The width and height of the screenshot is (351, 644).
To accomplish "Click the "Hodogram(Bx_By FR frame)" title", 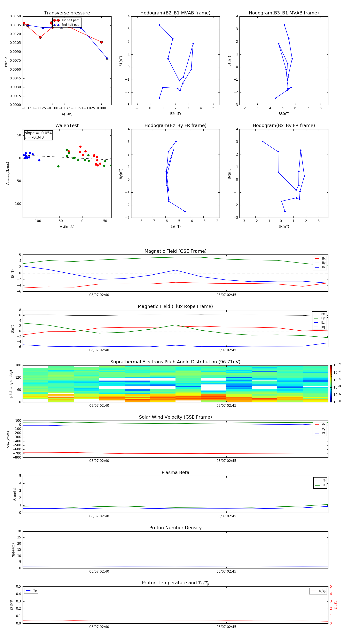I will (x=284, y=125).
